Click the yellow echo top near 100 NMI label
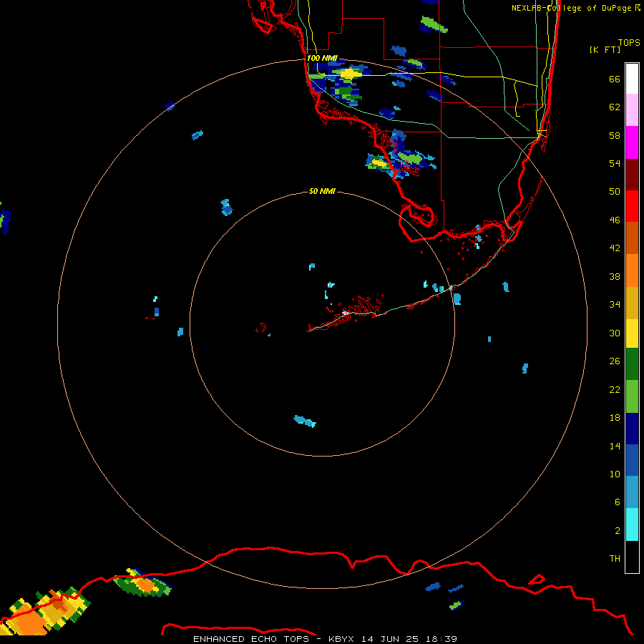 [x=349, y=73]
